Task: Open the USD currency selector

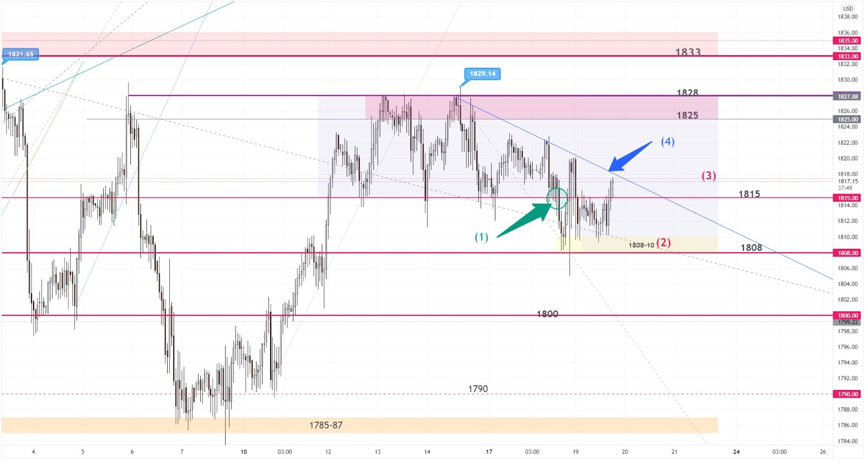Action: 847,9
